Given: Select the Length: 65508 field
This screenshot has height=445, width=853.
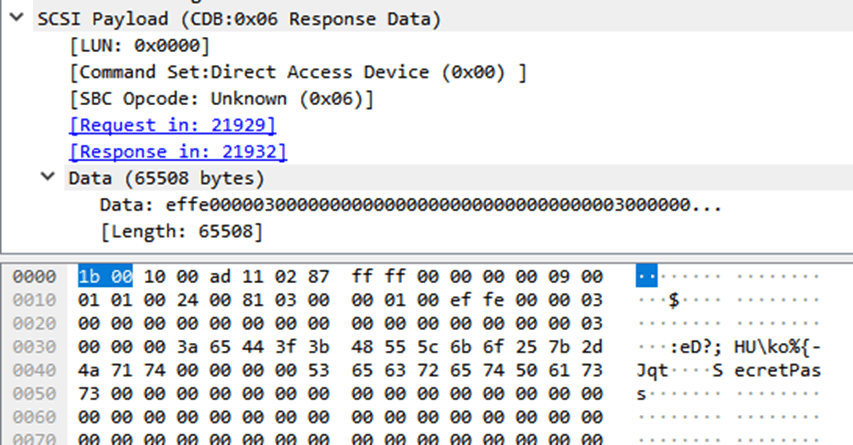Looking at the screenshot, I should pyautogui.click(x=182, y=231).
